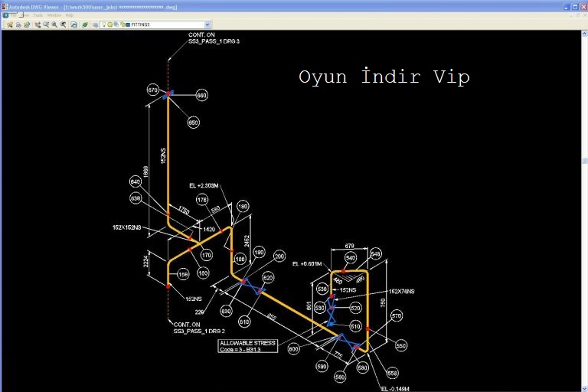
Task: Click the Open file toolbar icon
Action: click(x=10, y=24)
